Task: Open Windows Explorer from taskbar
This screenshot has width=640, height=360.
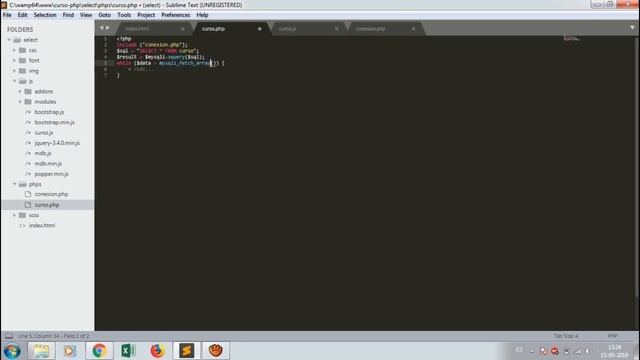Action: 41,351
